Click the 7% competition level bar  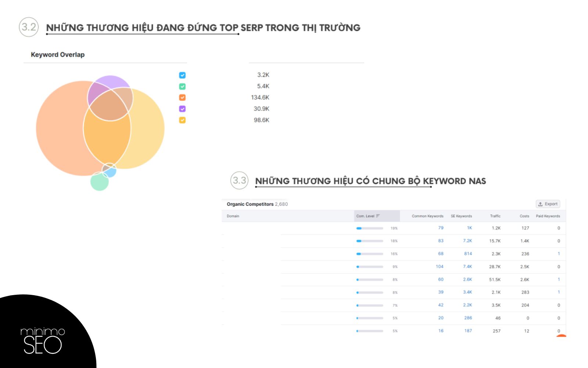370,305
